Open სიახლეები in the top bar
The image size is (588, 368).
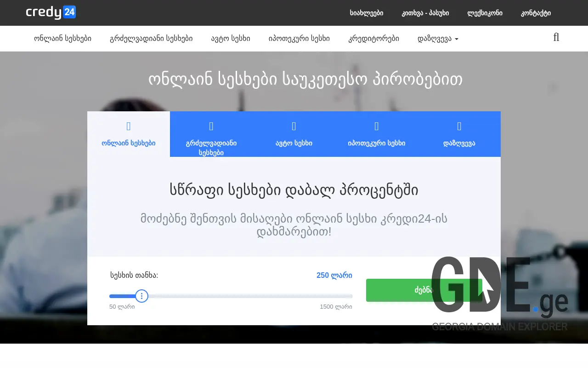tap(366, 13)
